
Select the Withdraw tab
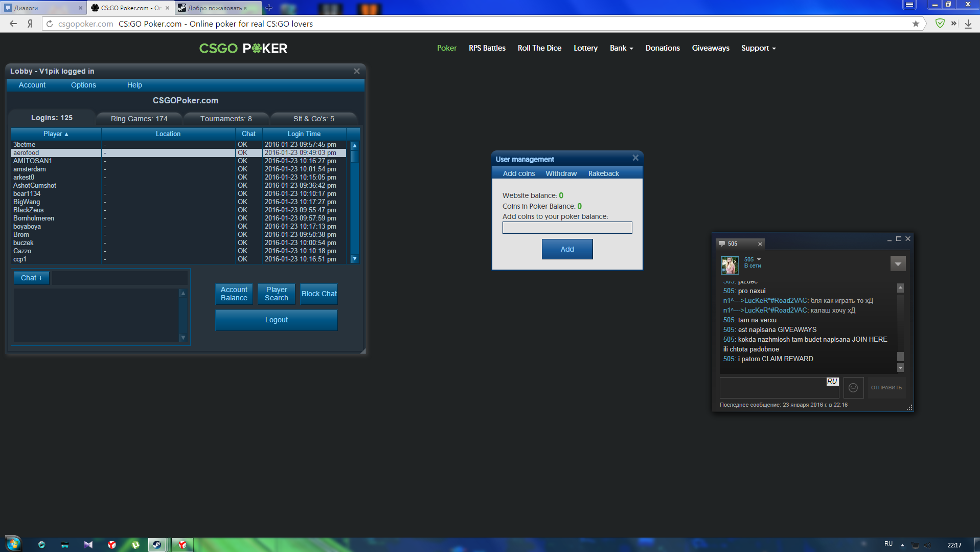[561, 173]
